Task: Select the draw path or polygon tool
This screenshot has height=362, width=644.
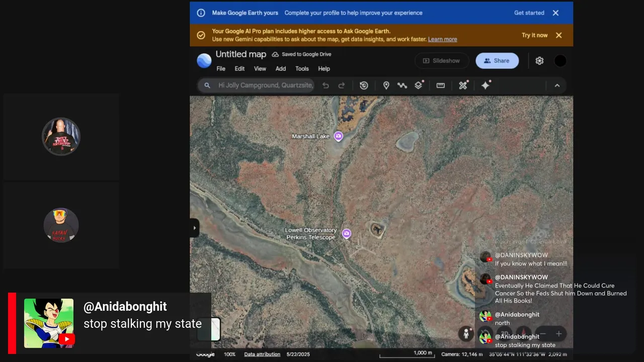Action: click(x=402, y=85)
